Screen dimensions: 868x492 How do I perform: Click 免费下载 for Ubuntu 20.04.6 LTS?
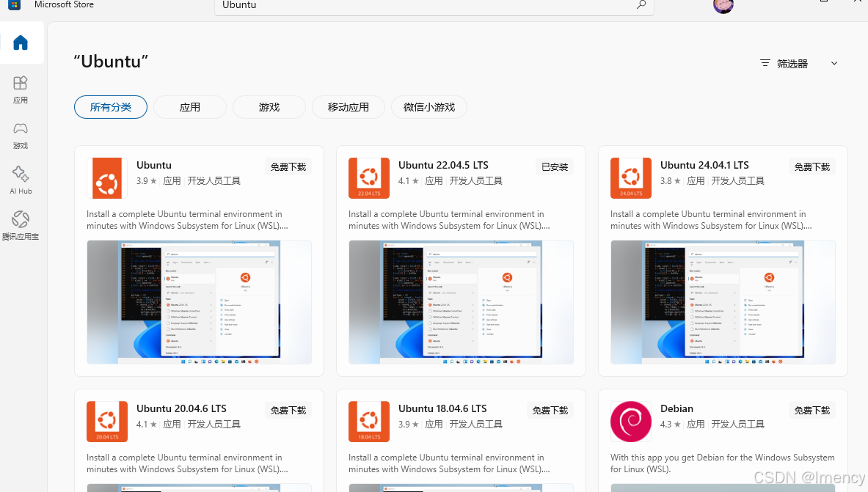pyautogui.click(x=288, y=410)
